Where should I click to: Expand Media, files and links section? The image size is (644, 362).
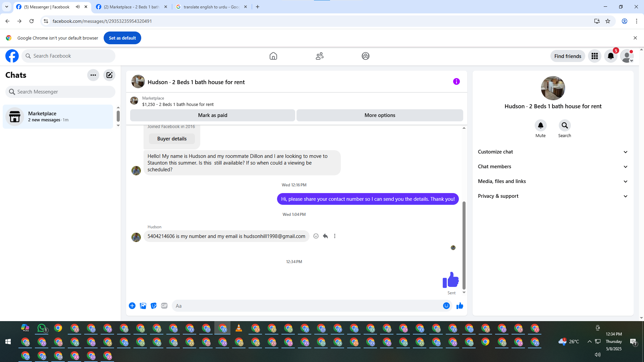coord(553,181)
